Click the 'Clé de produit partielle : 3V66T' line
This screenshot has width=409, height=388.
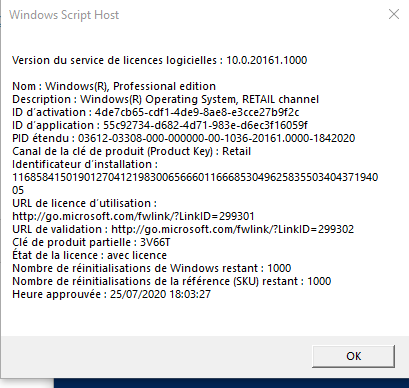pyautogui.click(x=91, y=242)
